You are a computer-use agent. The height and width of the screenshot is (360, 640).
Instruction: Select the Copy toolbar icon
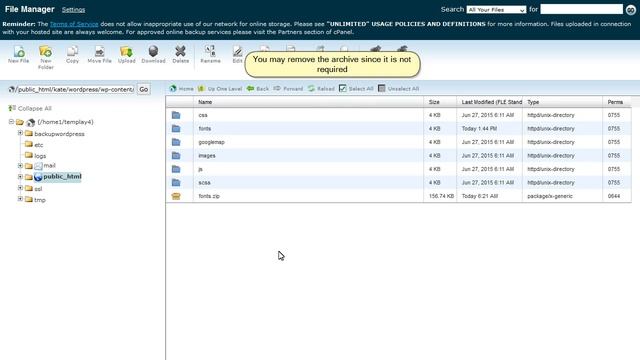coord(72,54)
